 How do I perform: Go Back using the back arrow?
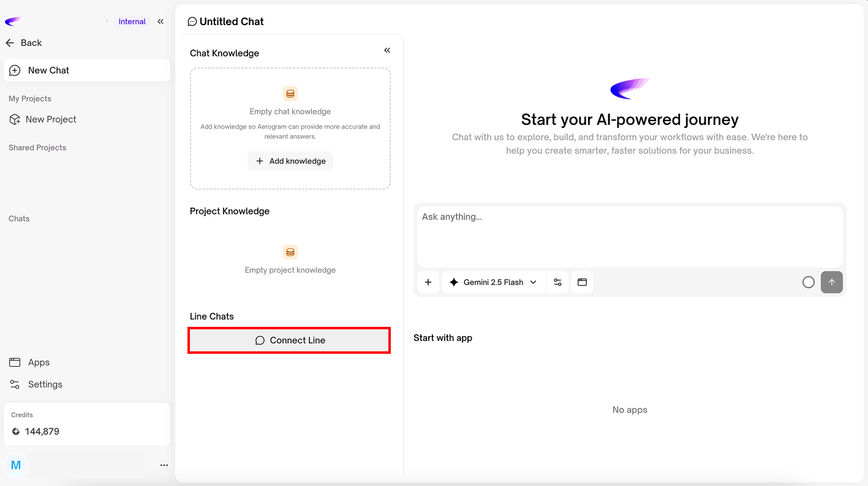pyautogui.click(x=24, y=43)
